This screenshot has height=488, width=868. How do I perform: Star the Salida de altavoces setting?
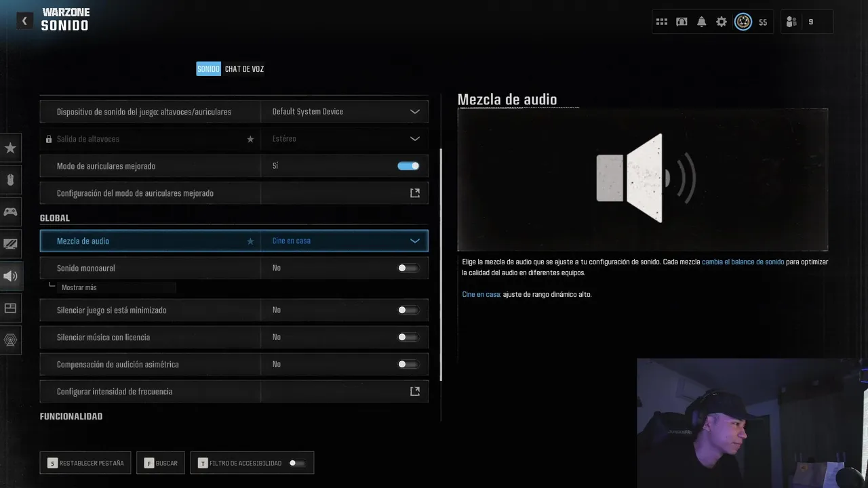250,139
